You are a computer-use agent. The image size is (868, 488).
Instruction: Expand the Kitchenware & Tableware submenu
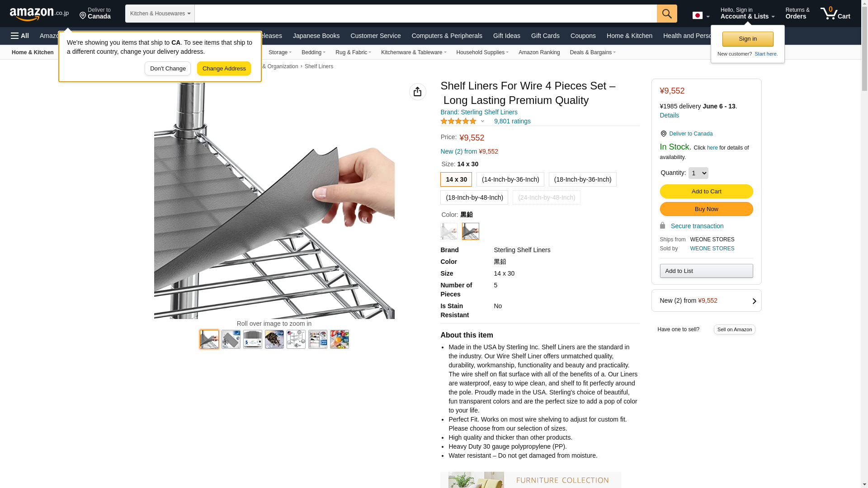(413, 52)
